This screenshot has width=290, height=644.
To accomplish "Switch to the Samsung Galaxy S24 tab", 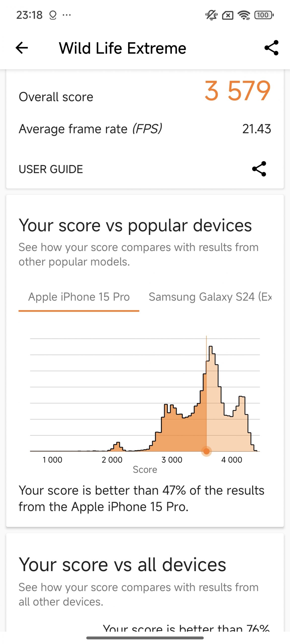I will pos(210,297).
